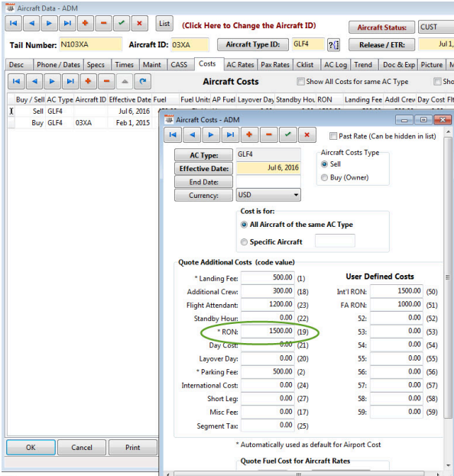The height and width of the screenshot is (476, 454).
Task: Click the Release / ETR button
Action: point(381,45)
